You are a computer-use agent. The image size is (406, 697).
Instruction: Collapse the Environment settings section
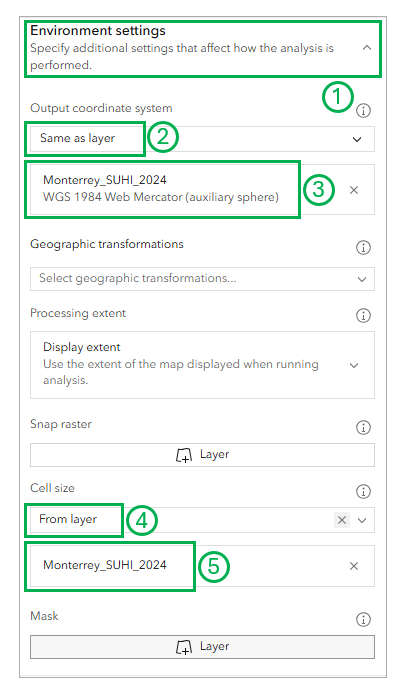coord(366,48)
